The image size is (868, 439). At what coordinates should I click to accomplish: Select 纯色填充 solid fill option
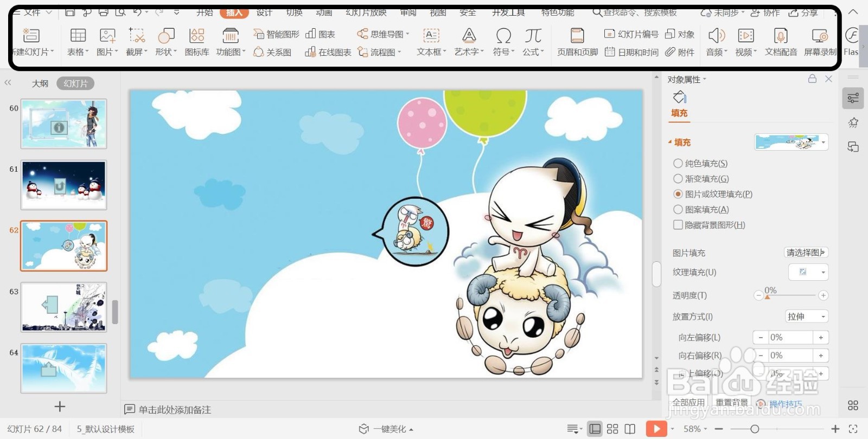[x=700, y=163]
